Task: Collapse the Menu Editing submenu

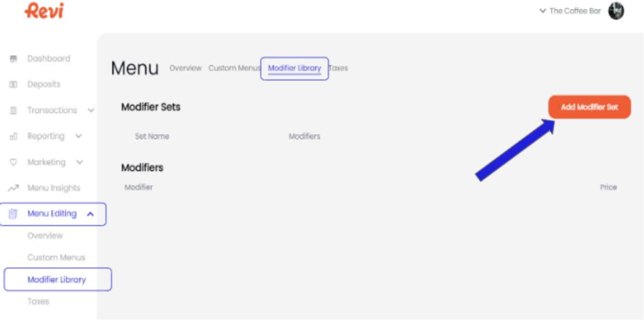Action: pos(90,214)
